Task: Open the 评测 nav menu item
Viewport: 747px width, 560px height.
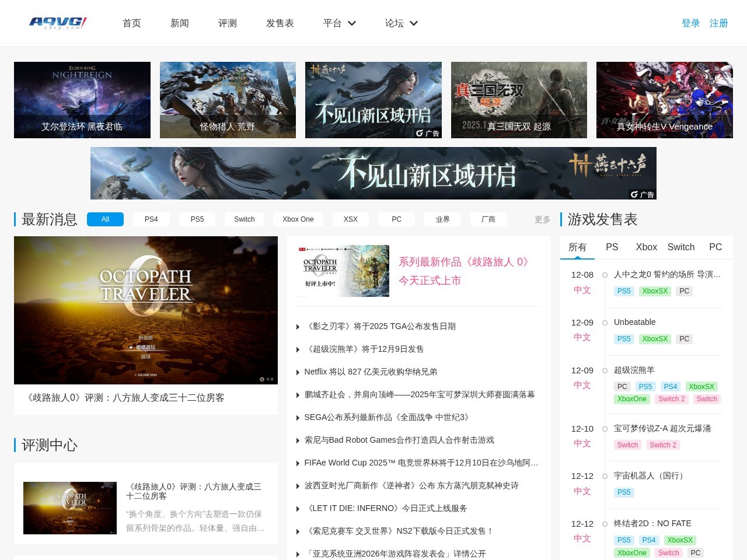Action: 228,23
